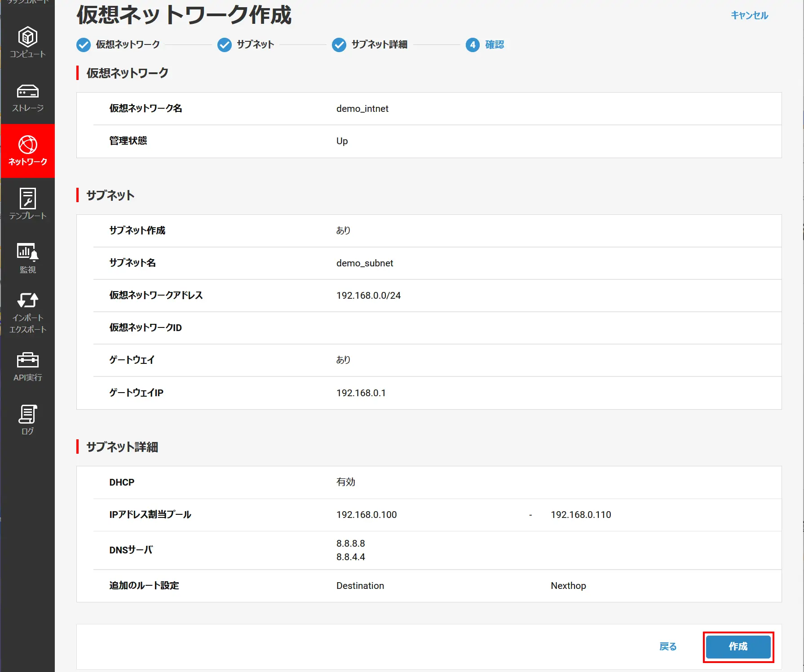Select the step 4 確認 indicator
Viewport: 804px width, 672px height.
click(473, 45)
